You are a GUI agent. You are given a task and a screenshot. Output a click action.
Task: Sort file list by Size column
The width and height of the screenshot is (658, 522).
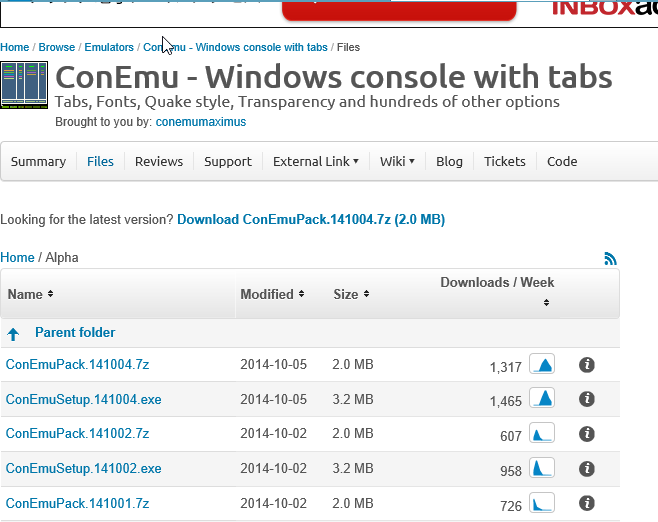[x=351, y=294]
